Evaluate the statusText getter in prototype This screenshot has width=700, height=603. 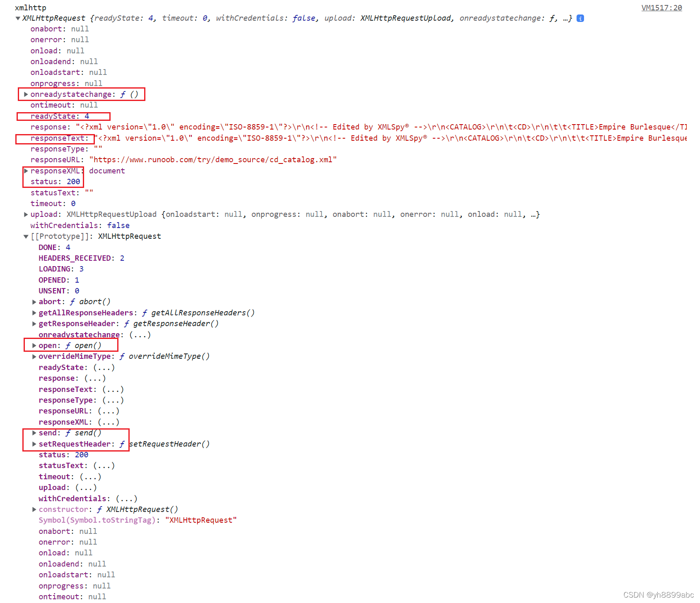[x=104, y=465]
